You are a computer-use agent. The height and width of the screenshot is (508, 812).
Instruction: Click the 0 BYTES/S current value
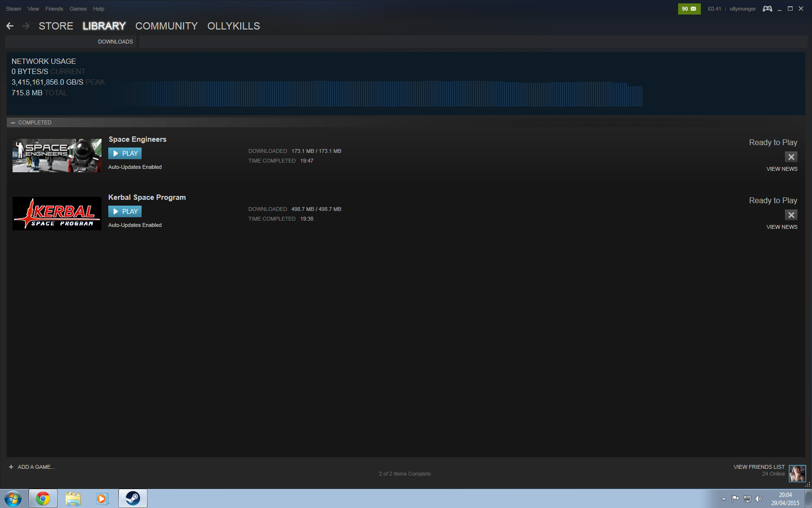tap(30, 72)
